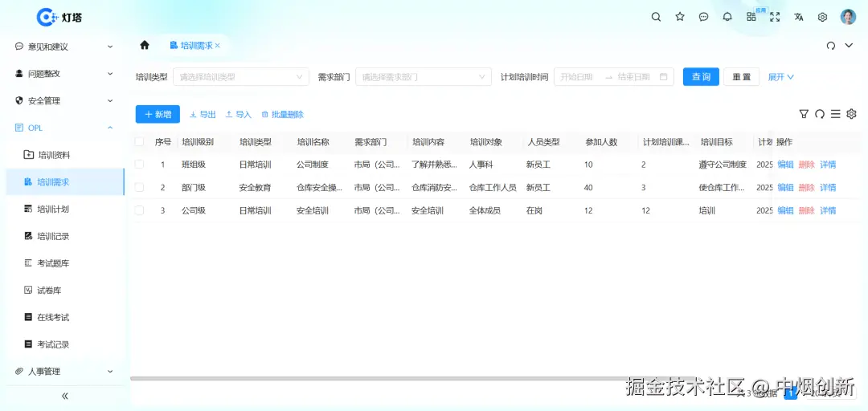Open the table filter funnel icon
The image size is (868, 411).
pyautogui.click(x=804, y=114)
